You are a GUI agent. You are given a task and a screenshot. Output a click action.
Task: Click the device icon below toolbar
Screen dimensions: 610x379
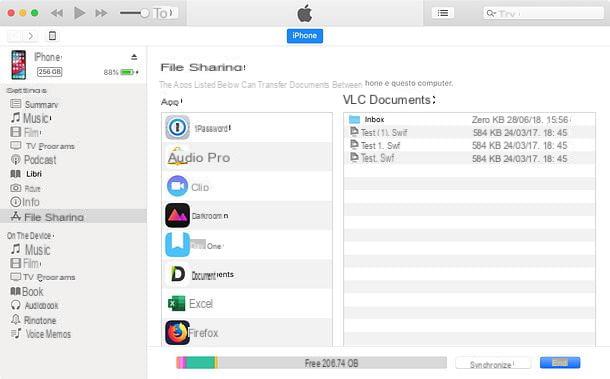click(x=52, y=36)
